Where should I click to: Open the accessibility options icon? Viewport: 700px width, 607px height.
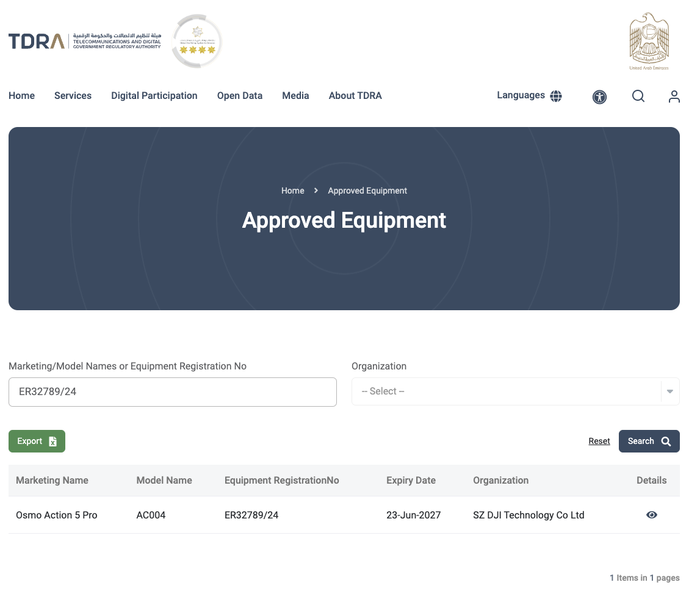(599, 96)
